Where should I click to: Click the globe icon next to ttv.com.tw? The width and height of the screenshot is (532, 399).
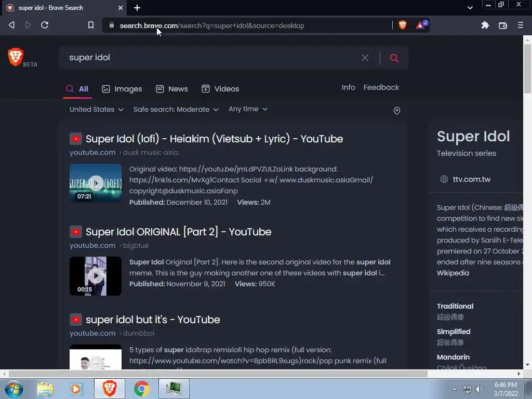pyautogui.click(x=444, y=179)
